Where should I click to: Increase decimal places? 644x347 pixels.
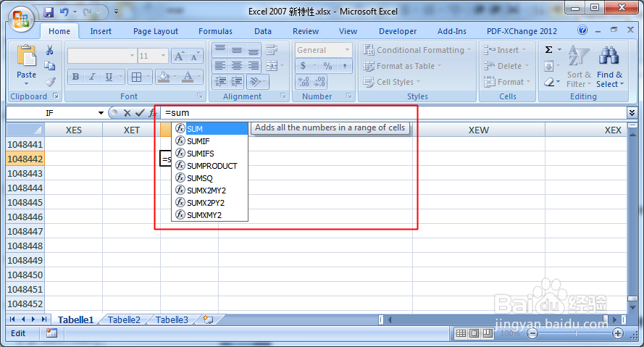click(303, 82)
